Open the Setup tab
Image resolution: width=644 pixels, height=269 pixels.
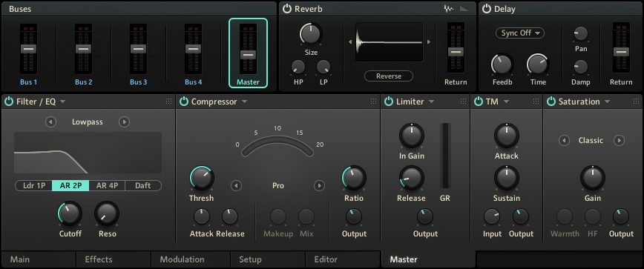tap(267, 259)
